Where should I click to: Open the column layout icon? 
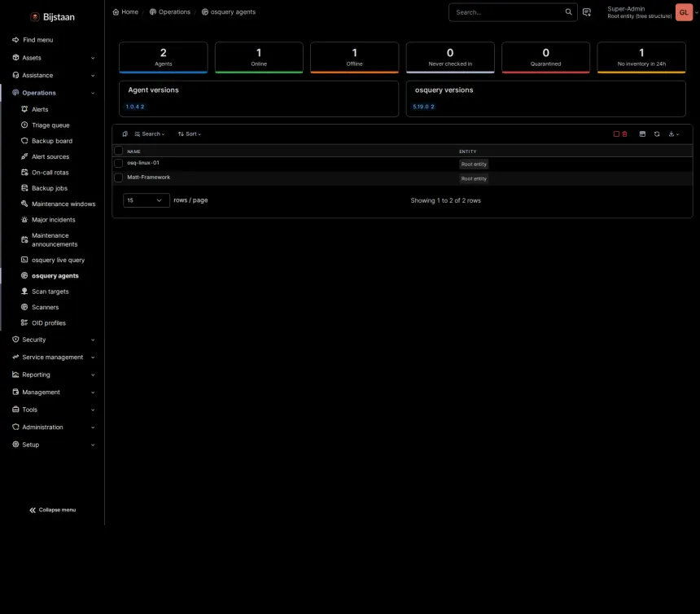(x=642, y=134)
